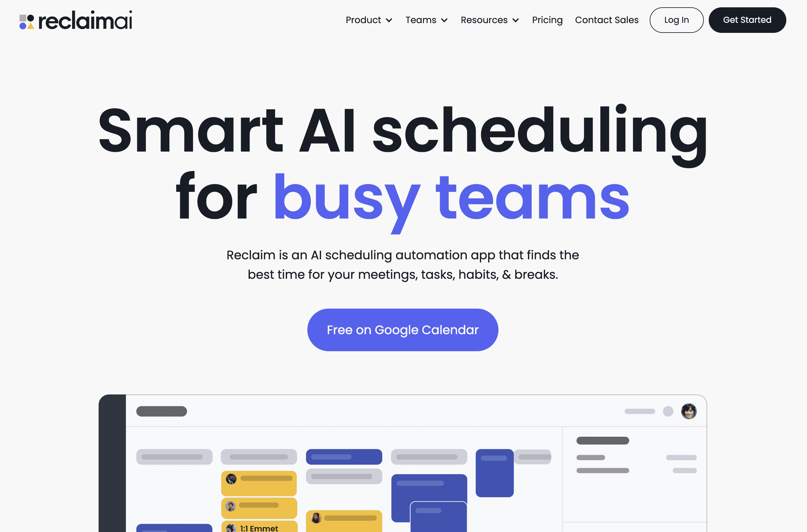Click the dark sidebar navigation panel
The width and height of the screenshot is (807, 532).
point(114,463)
